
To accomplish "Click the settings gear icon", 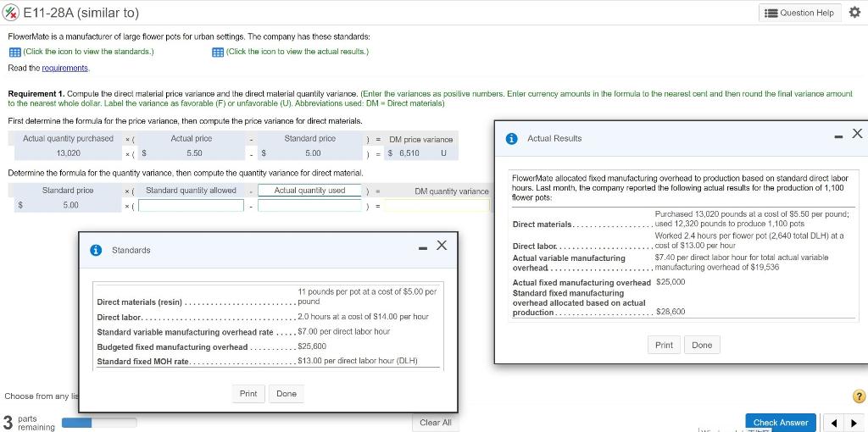I will click(854, 12).
